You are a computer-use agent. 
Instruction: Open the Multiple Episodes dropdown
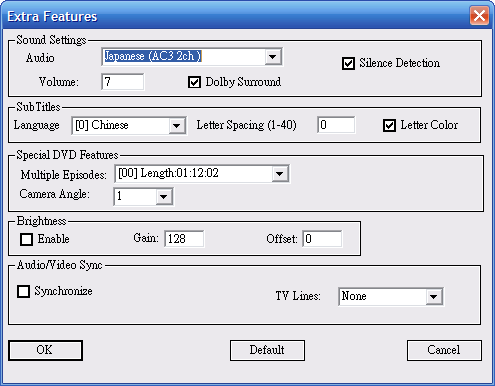pyautogui.click(x=280, y=174)
